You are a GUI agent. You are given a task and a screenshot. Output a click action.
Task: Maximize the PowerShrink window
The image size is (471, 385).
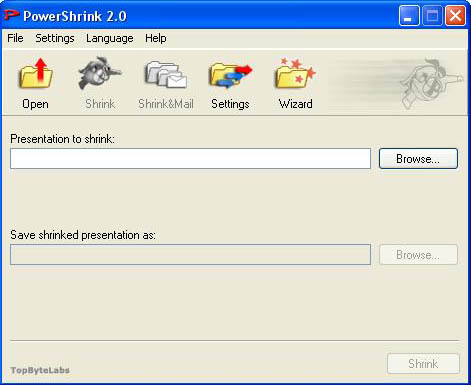point(432,15)
